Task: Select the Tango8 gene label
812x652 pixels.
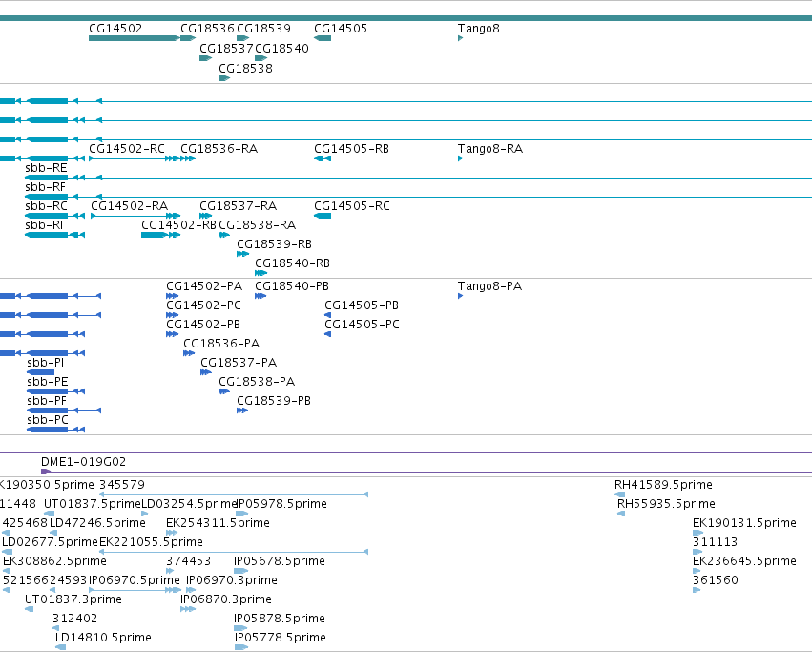Action: tap(478, 28)
